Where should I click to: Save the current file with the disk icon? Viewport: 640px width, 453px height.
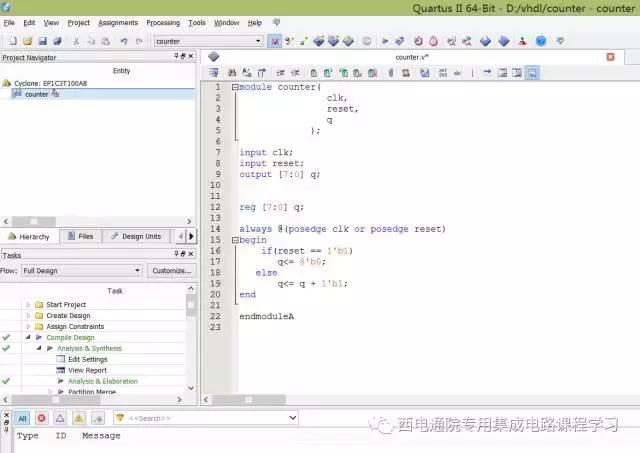click(42, 41)
